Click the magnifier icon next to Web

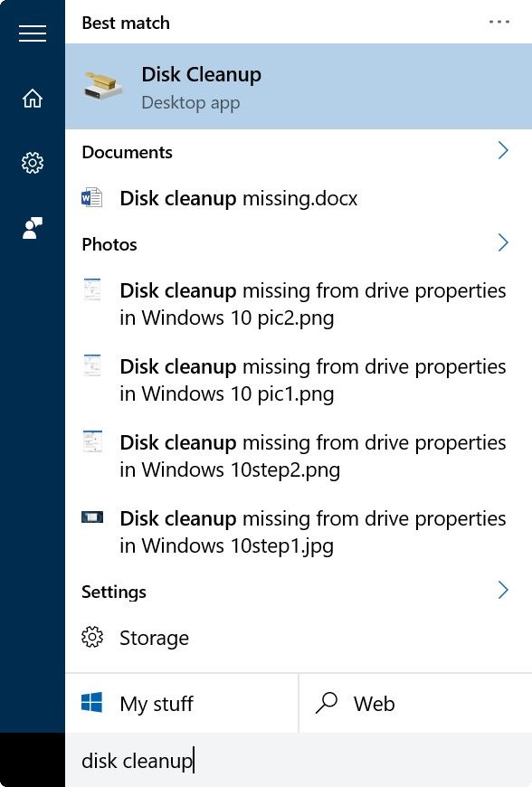327,703
